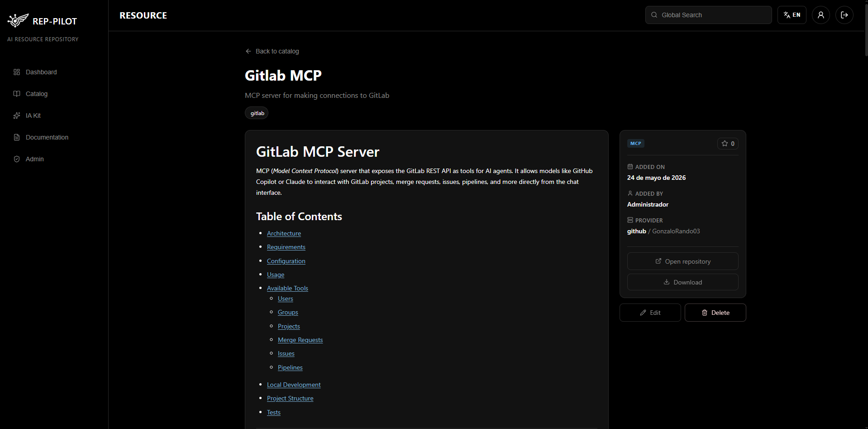Click the Documentation file icon in sidebar
The image size is (868, 429).
[17, 137]
